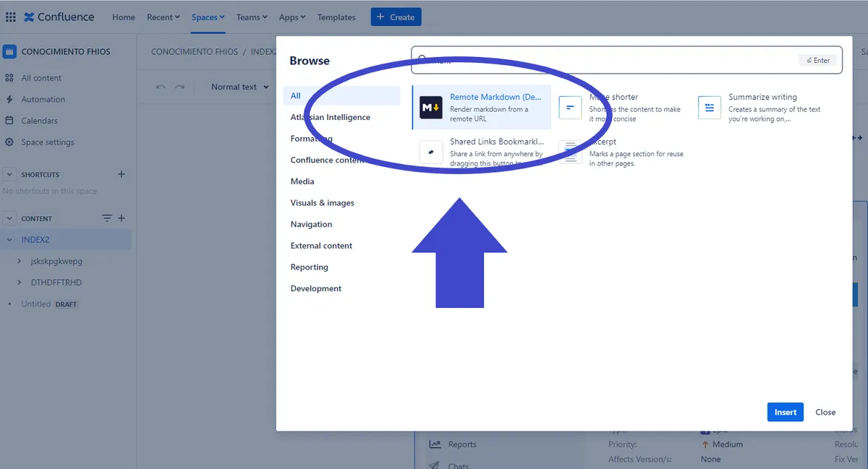Select the Make shorter icon
This screenshot has width=868, height=469.
pyautogui.click(x=570, y=108)
